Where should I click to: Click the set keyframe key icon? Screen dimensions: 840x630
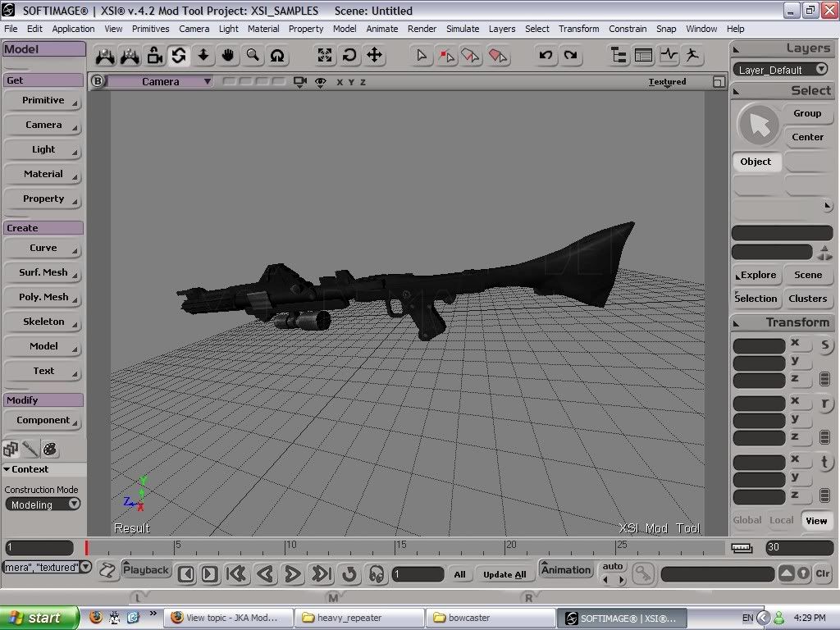(643, 574)
